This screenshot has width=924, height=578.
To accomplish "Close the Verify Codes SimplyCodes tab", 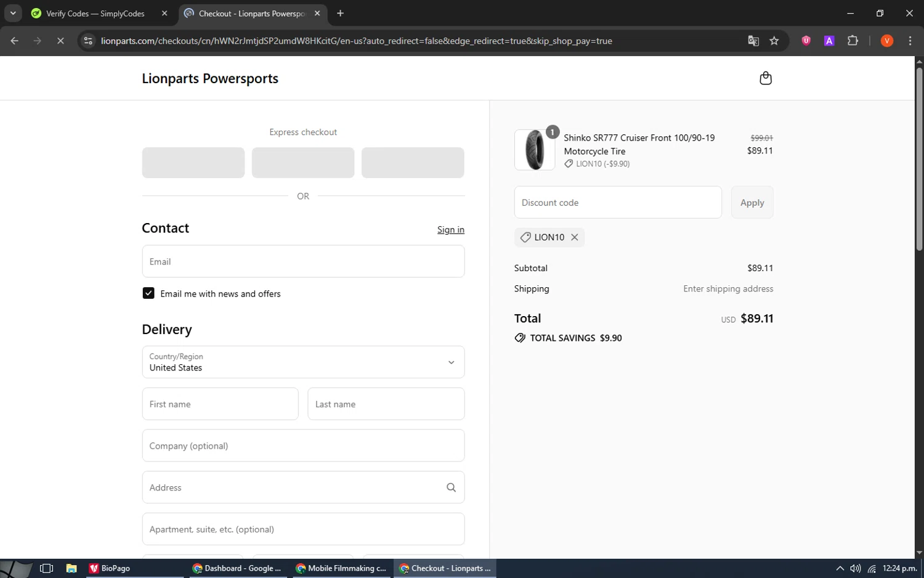I will [x=164, y=13].
